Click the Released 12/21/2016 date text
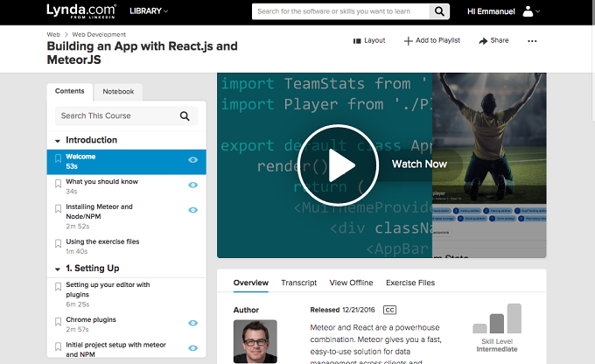The width and height of the screenshot is (595, 364). tap(342, 310)
